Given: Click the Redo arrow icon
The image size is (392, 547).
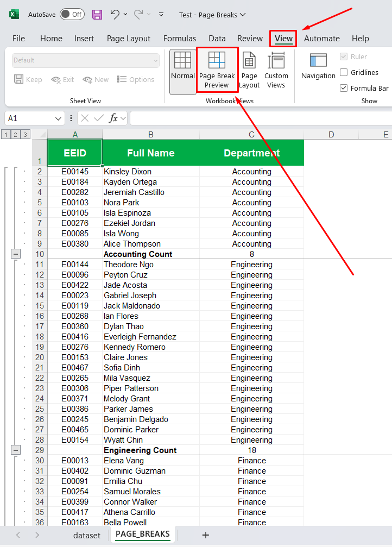Looking at the screenshot, I should 138,14.
